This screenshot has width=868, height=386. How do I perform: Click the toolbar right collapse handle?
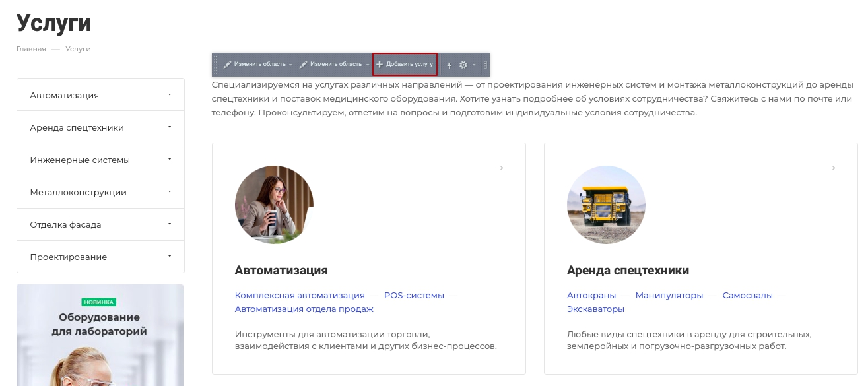486,65
